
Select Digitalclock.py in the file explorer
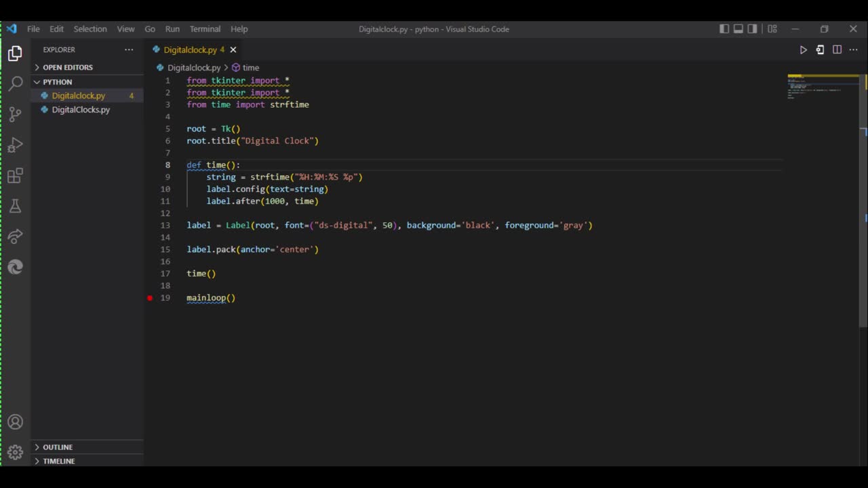(89, 96)
